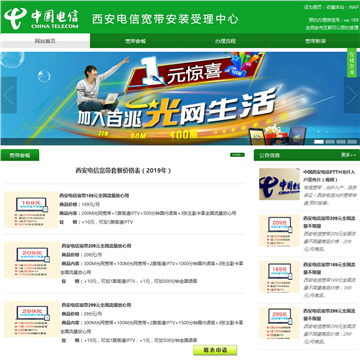Open the 在线交流 side chat widget

click(352, 63)
